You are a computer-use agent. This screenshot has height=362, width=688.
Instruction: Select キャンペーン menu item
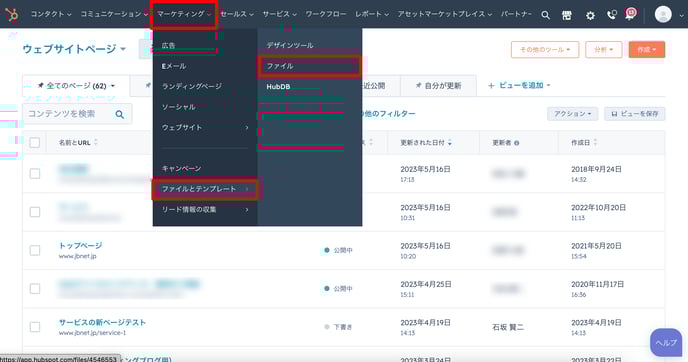pyautogui.click(x=181, y=168)
